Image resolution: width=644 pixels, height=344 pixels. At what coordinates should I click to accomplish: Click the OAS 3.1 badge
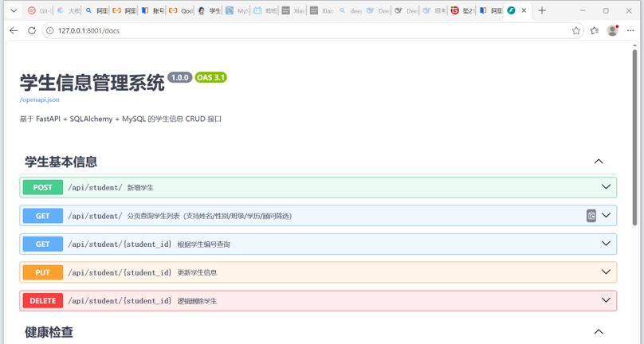click(210, 77)
